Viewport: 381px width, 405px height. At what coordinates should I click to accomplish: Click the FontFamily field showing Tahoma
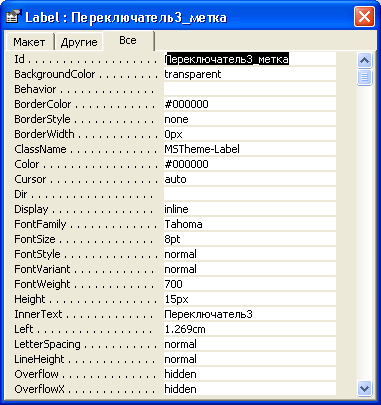(x=250, y=224)
